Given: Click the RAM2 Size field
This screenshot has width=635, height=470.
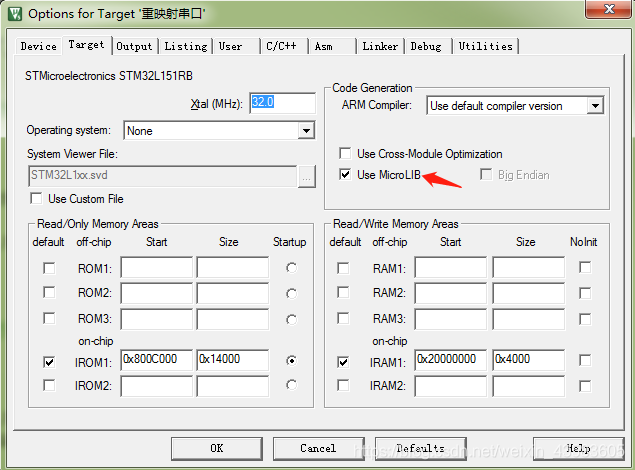Looking at the screenshot, I should click(528, 293).
